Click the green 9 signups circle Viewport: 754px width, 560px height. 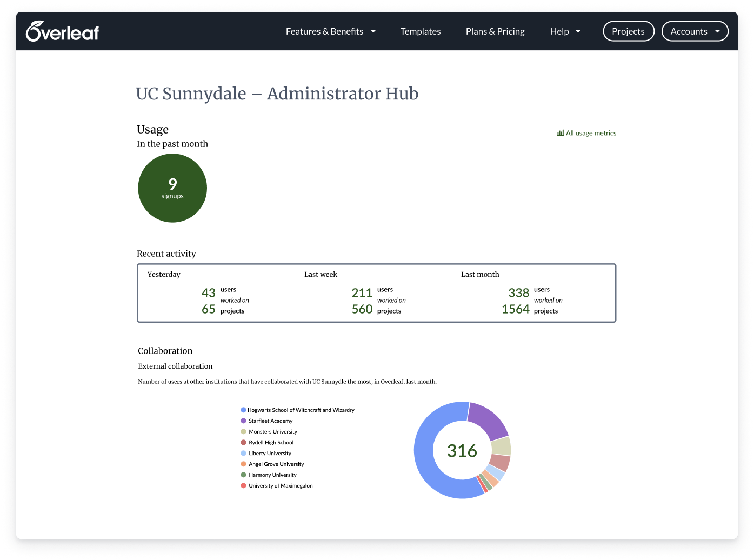[172, 188]
